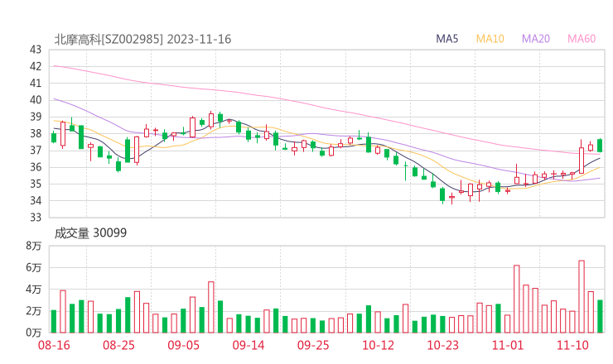Click the 40 price axis label
Screen dimensions: 613x364
tap(36, 100)
